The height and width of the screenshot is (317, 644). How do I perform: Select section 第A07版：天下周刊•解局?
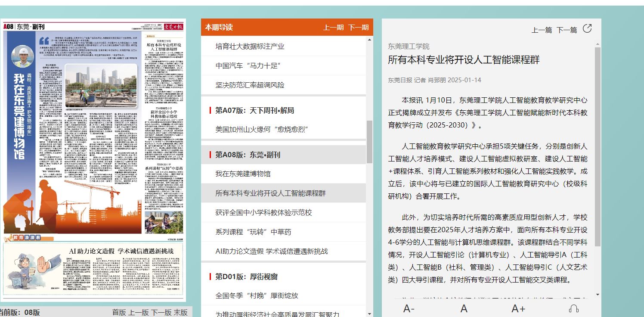[x=254, y=111]
